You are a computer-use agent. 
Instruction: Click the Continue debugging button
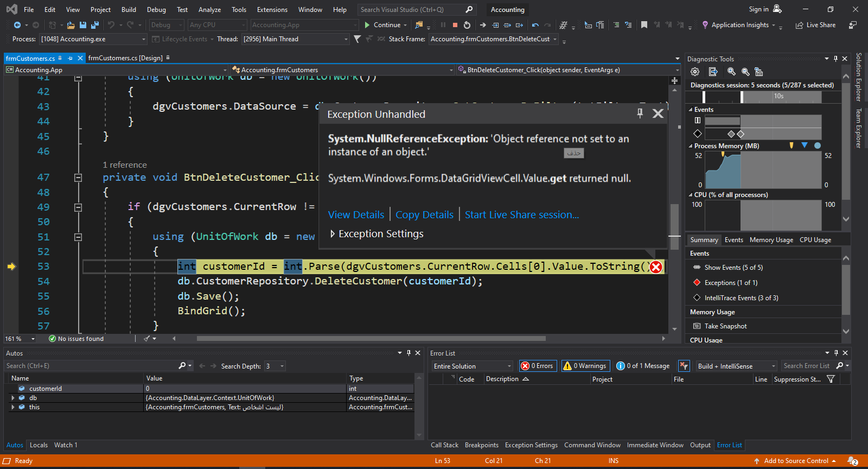coord(382,25)
